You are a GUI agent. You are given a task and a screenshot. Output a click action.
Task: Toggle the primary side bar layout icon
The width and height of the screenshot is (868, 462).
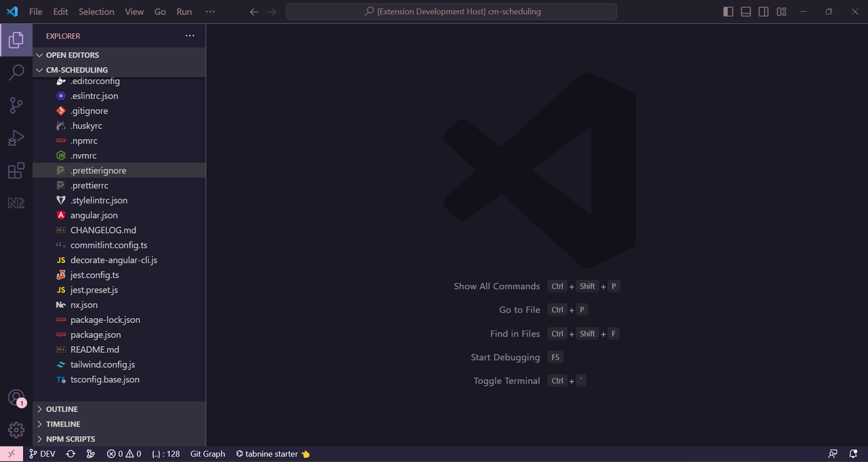tap(728, 12)
